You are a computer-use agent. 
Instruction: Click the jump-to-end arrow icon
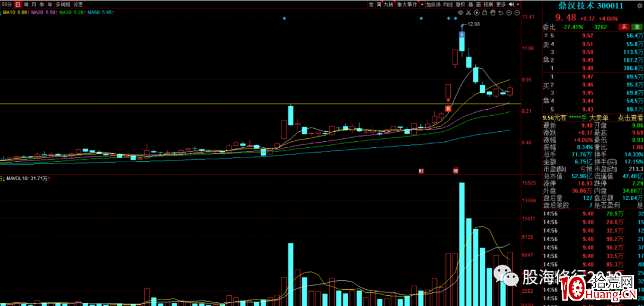[x=512, y=5]
